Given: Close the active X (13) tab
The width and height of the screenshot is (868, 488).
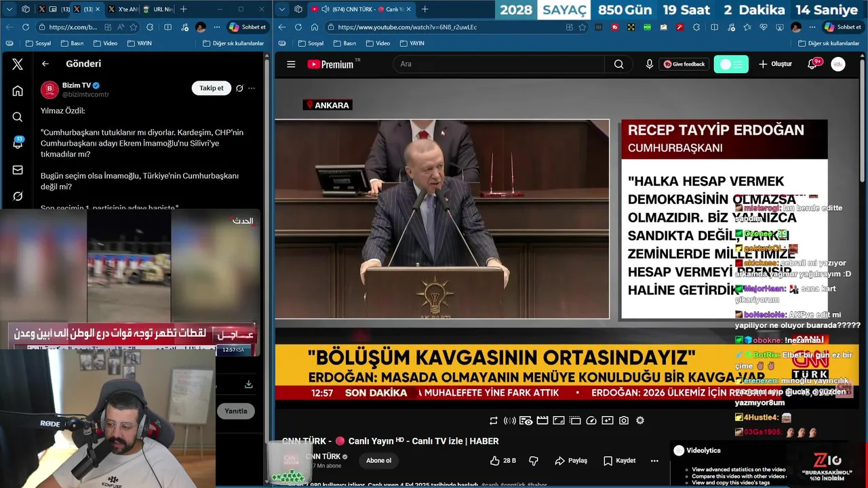Looking at the screenshot, I should (97, 9).
